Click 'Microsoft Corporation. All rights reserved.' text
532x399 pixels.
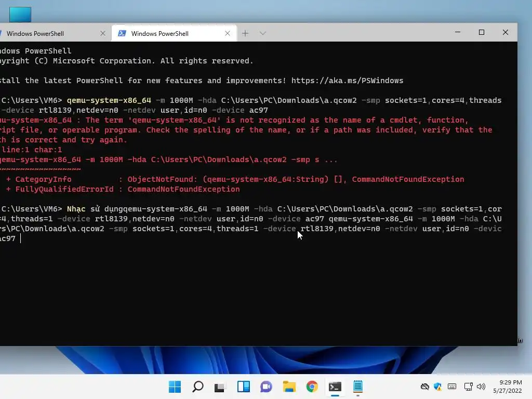pyautogui.click(x=153, y=61)
